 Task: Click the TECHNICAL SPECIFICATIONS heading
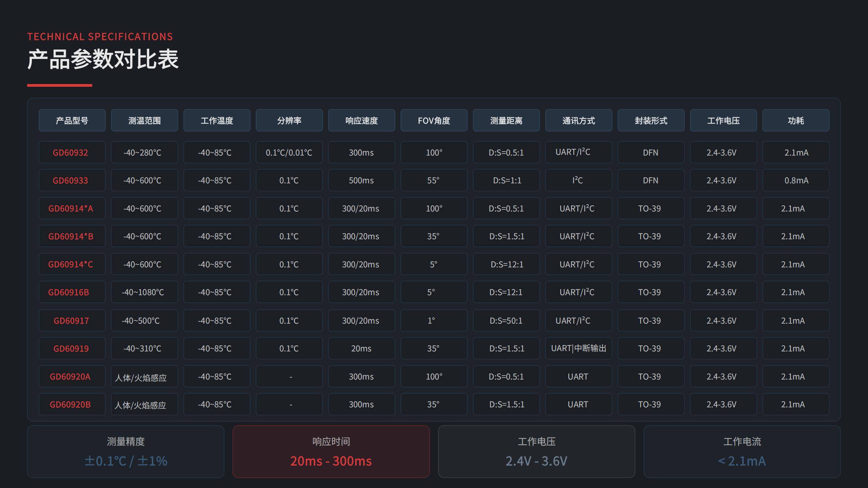coord(100,37)
